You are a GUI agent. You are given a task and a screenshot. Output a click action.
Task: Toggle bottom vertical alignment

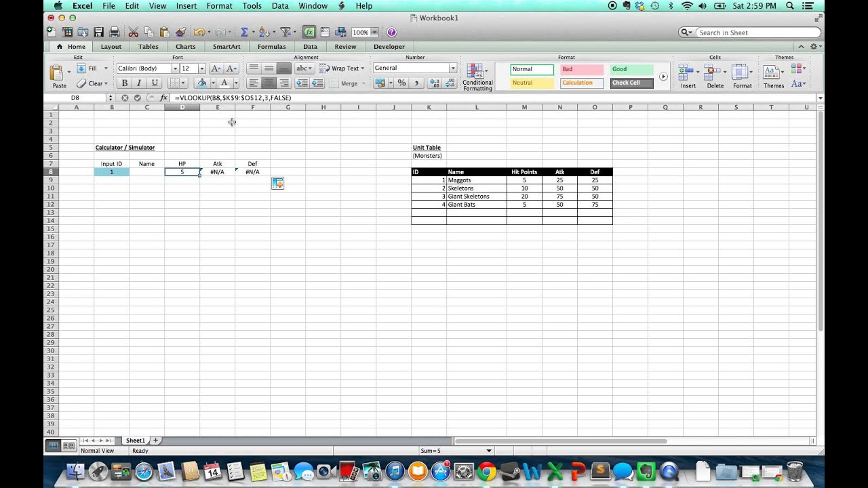coord(284,68)
